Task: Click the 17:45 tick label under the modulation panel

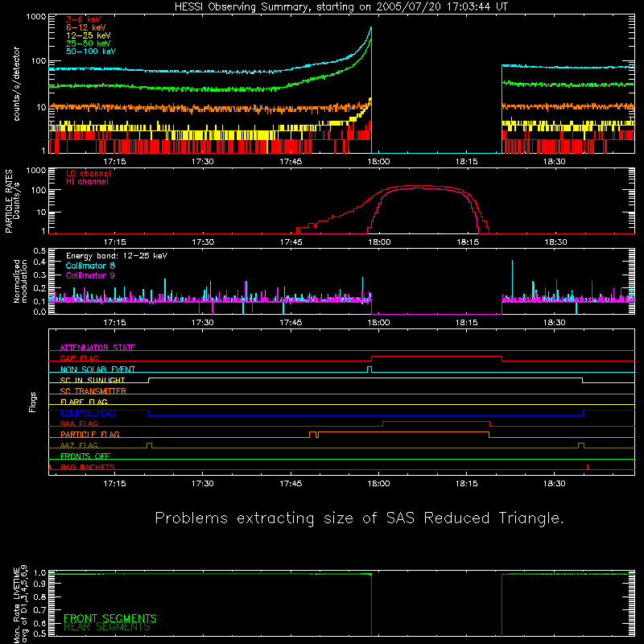Action: point(291,323)
